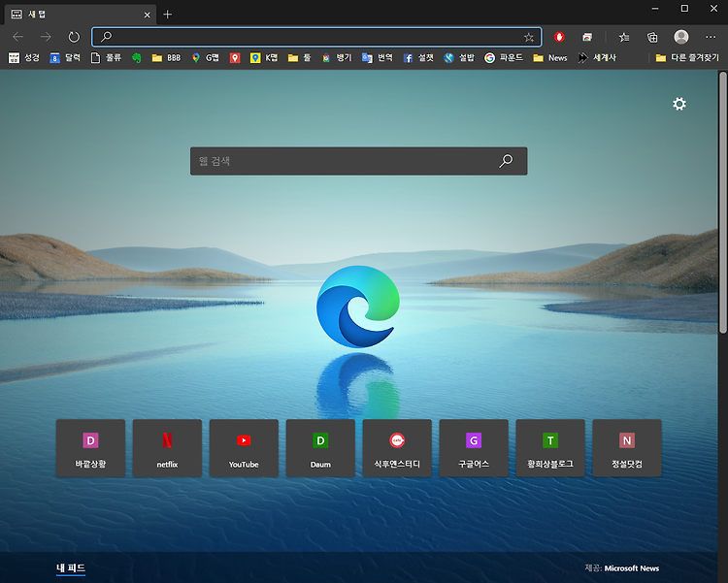Click the forward navigation arrow
728x583 pixels.
46,37
